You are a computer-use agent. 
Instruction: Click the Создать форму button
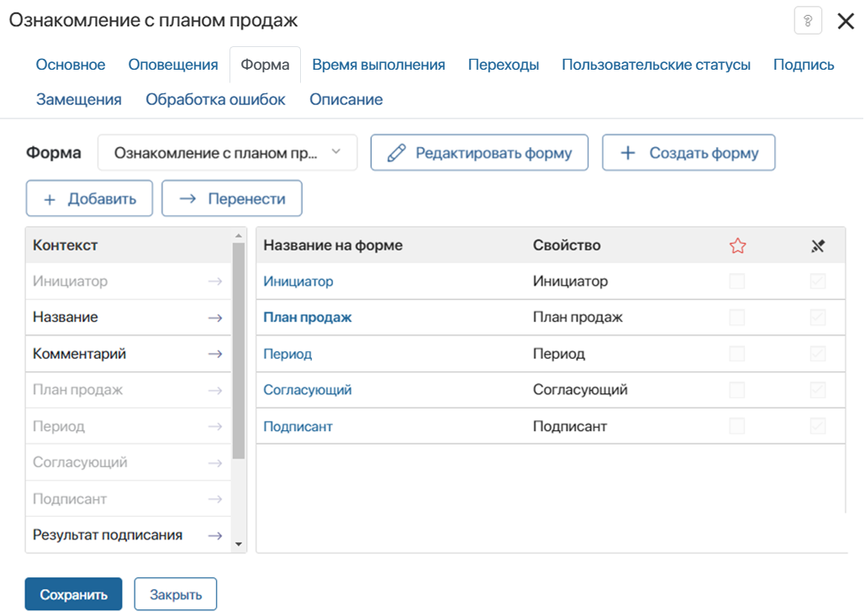688,153
